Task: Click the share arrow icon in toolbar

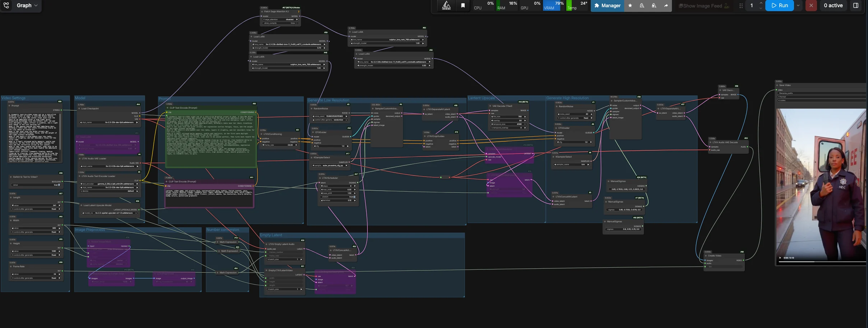Action: tap(666, 5)
